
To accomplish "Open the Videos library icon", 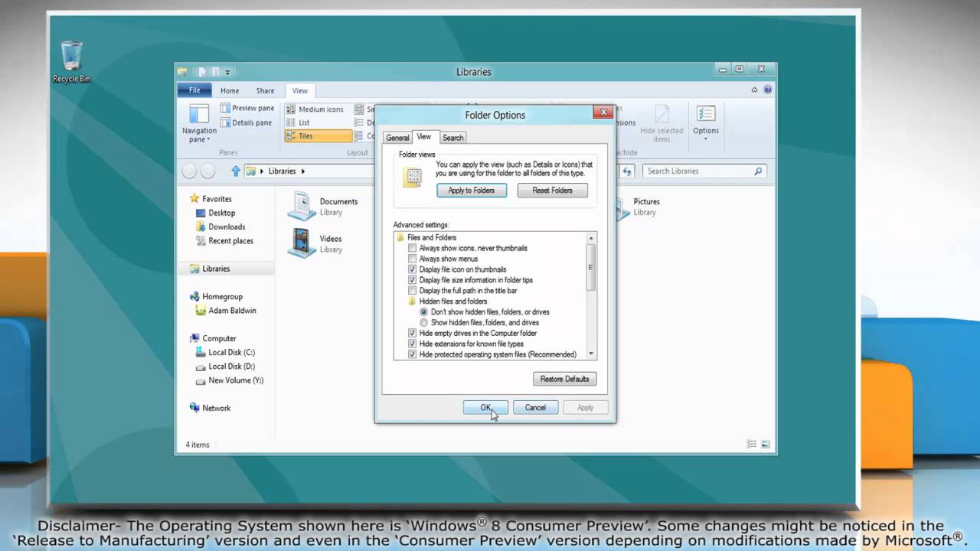I will [x=301, y=243].
